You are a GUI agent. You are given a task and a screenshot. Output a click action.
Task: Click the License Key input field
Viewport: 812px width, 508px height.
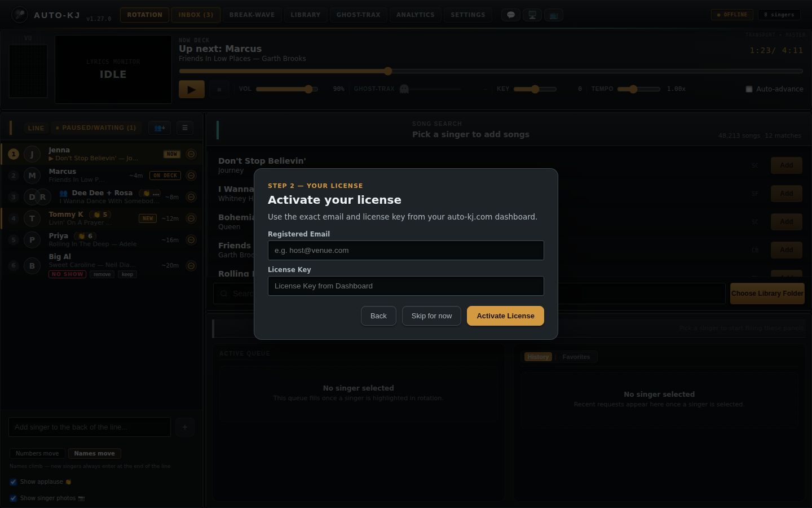click(406, 286)
